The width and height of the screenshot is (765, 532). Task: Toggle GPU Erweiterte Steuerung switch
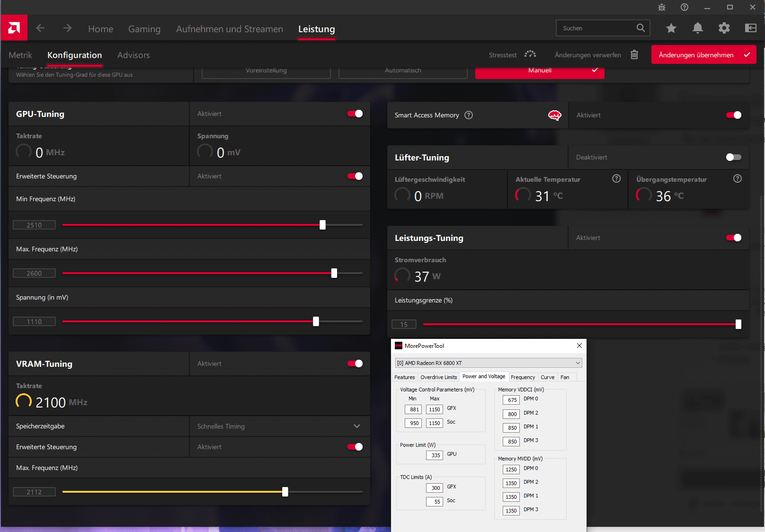(x=355, y=176)
